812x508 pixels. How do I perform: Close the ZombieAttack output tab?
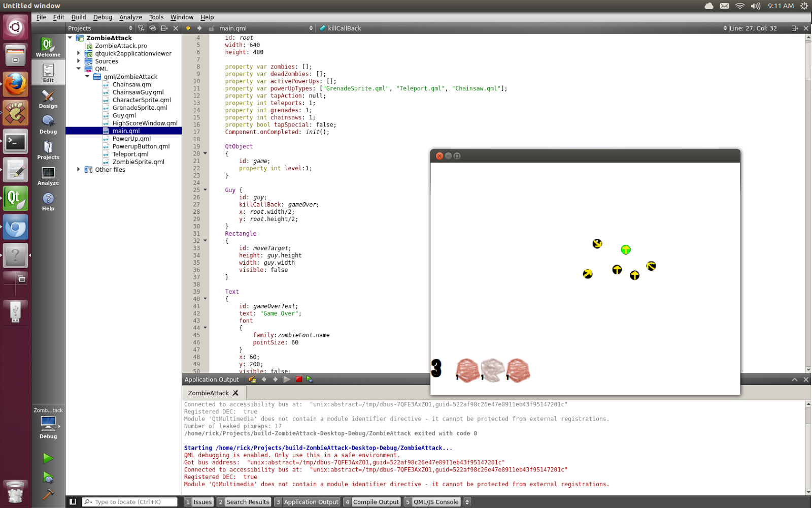coord(236,393)
